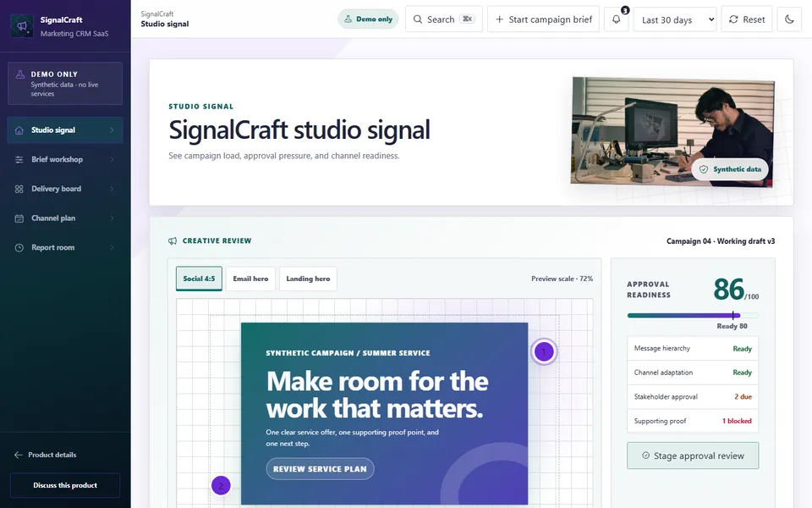Click the Reset button
812x508 pixels.
pyautogui.click(x=747, y=19)
